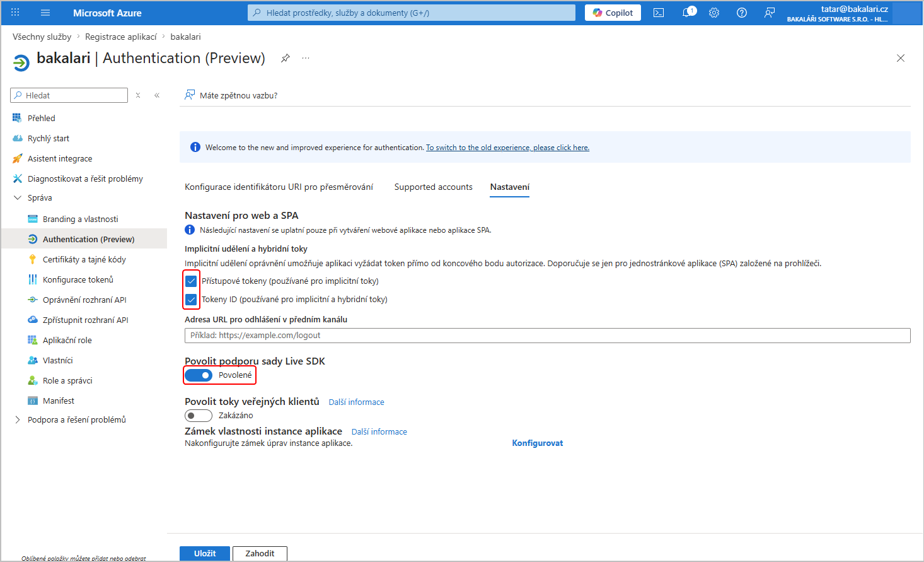
Task: Click the Microsoft Azure home title
Action: click(x=107, y=13)
